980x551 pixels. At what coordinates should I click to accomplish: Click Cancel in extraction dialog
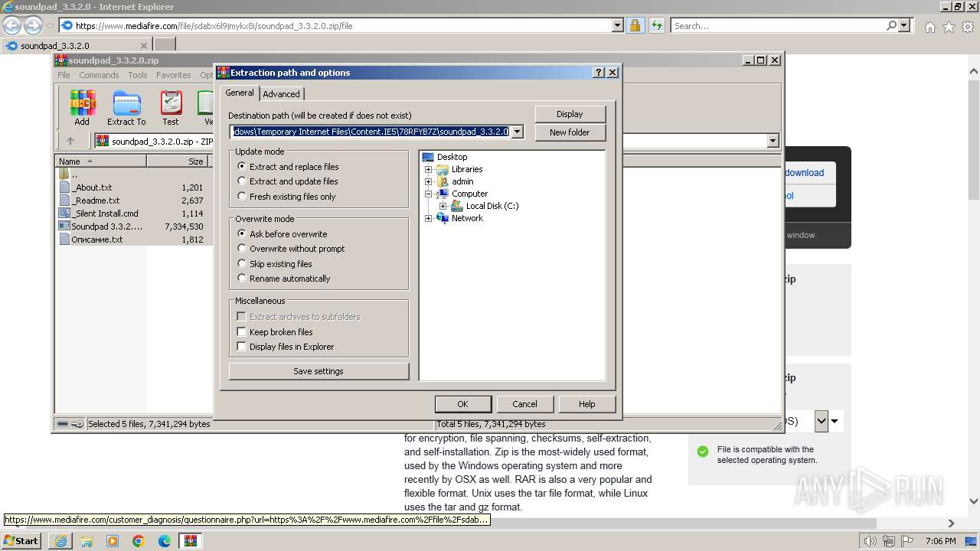524,404
